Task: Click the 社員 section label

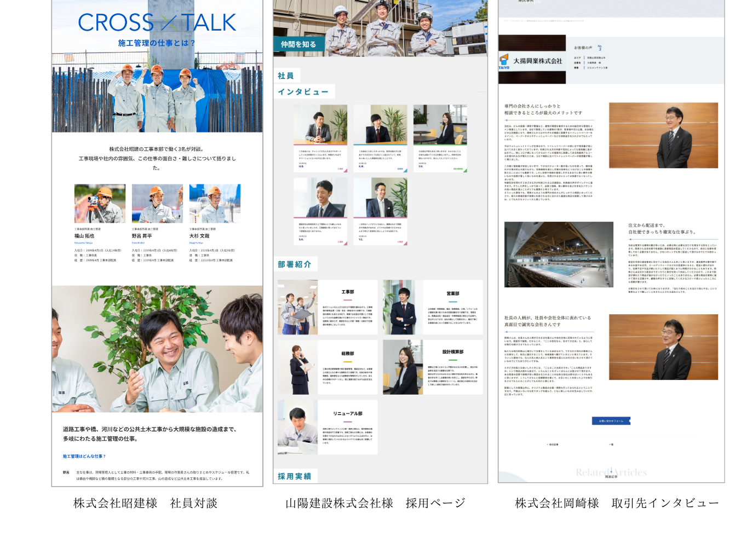Action: tap(286, 76)
